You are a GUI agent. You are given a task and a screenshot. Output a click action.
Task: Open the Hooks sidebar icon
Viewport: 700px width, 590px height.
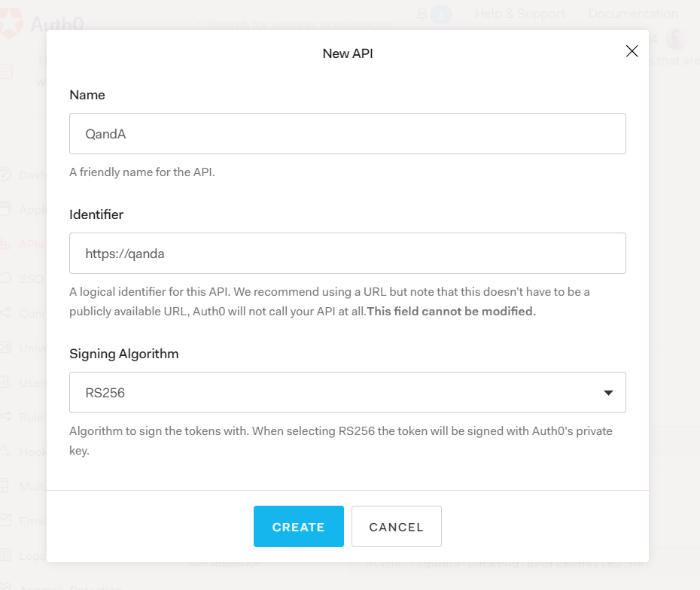click(x=6, y=452)
